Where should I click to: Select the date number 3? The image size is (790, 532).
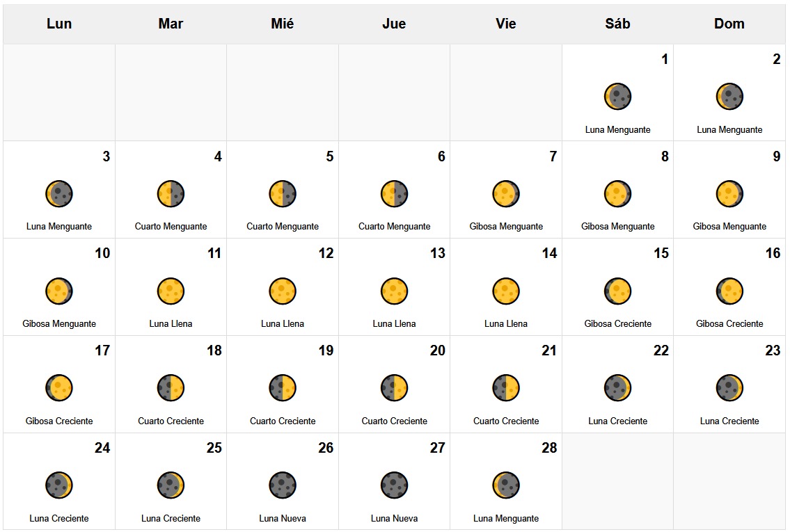106,156
